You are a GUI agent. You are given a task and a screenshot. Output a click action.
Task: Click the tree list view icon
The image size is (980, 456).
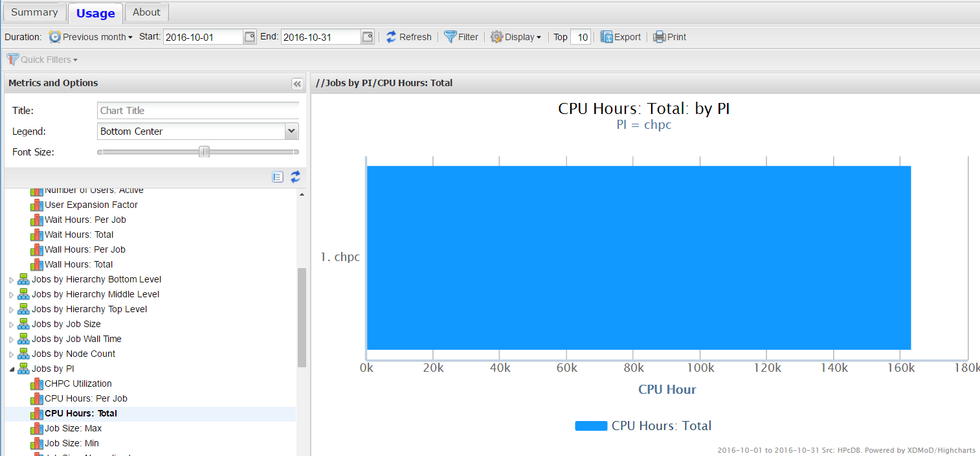tap(278, 177)
